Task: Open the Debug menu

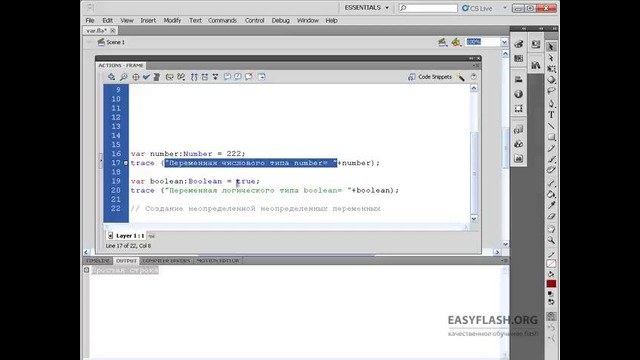Action: point(280,20)
